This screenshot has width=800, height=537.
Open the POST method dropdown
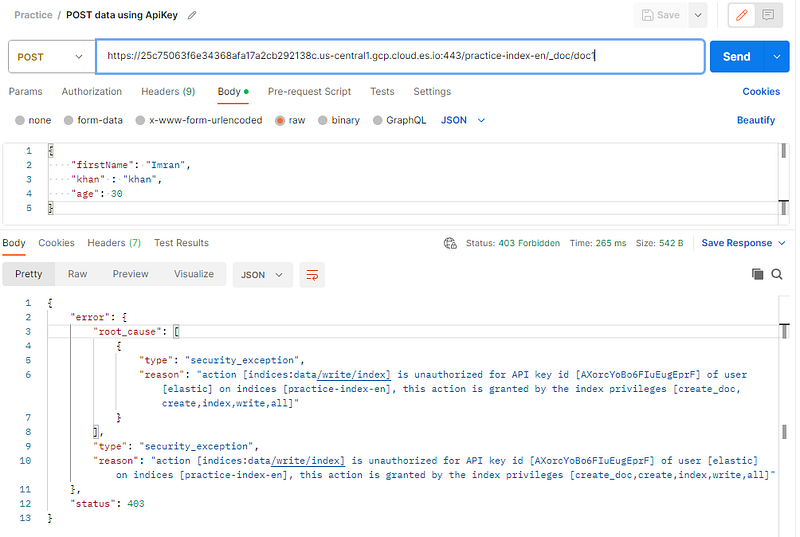coord(52,57)
